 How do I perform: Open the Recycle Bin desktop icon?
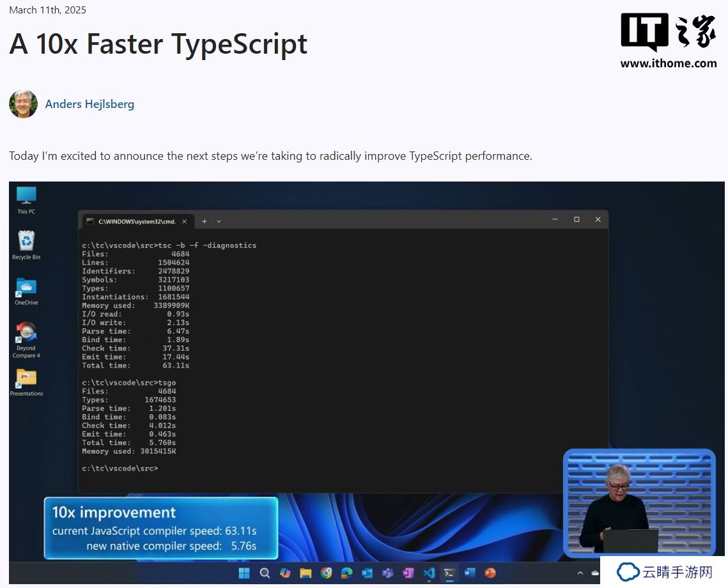click(x=26, y=245)
